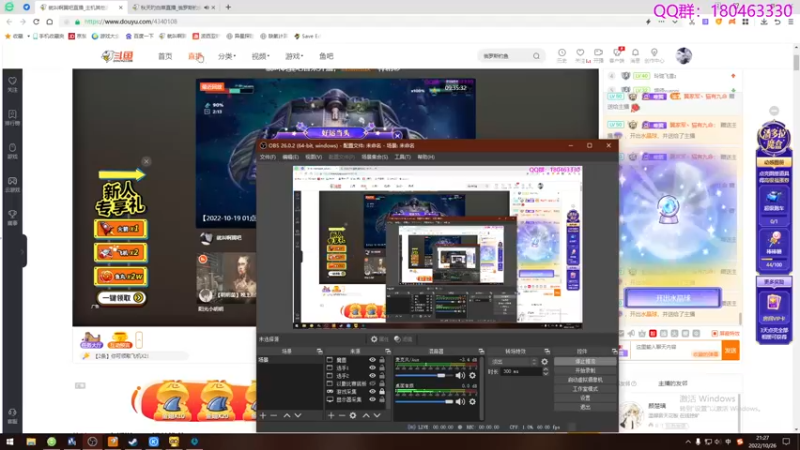Open the 关注 heart in left sidebar
The image size is (800, 450).
12,84
